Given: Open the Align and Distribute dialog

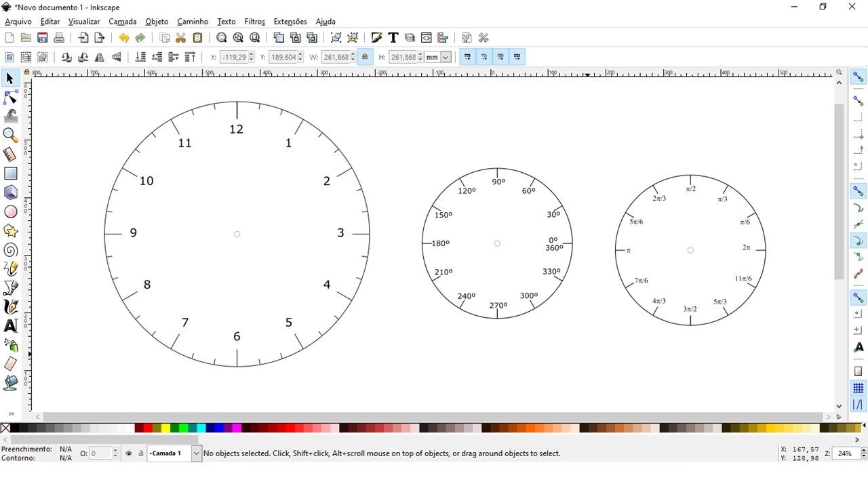Looking at the screenshot, I should click(x=443, y=38).
